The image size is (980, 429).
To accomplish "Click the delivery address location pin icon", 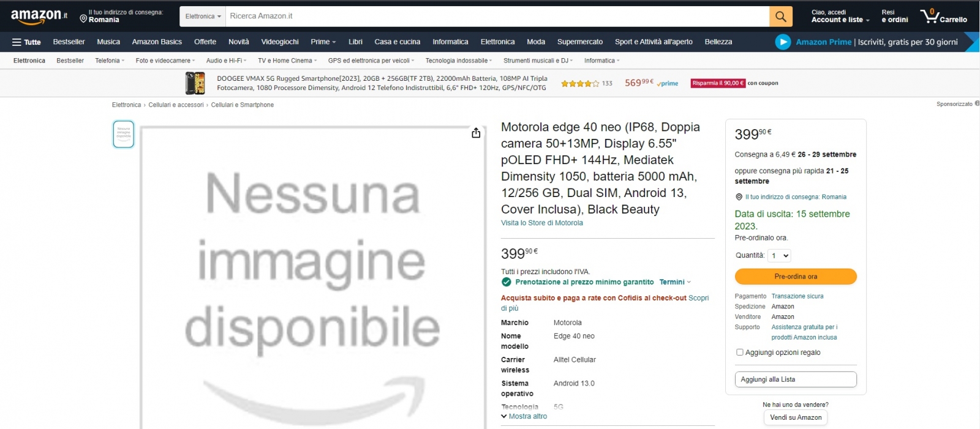I will click(x=83, y=19).
